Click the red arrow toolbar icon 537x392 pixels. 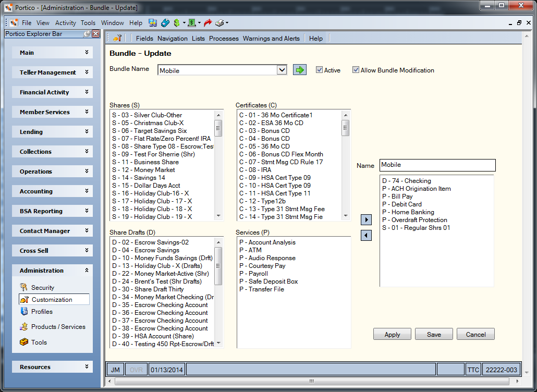click(208, 23)
